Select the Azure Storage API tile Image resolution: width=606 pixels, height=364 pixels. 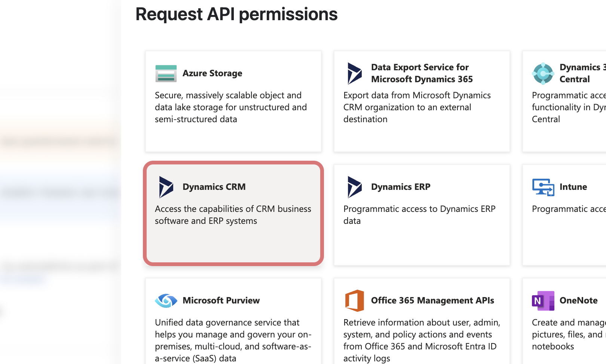(x=233, y=102)
